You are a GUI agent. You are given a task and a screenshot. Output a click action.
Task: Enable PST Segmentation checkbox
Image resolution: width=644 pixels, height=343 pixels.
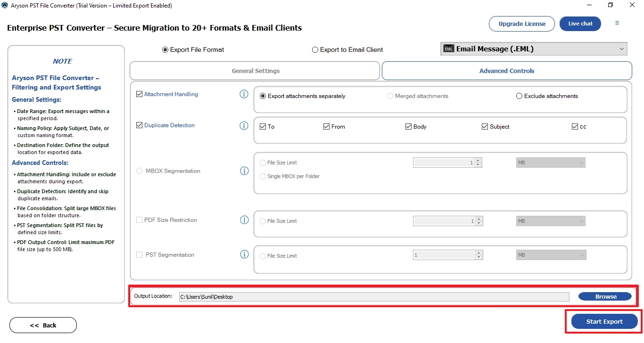pos(139,255)
